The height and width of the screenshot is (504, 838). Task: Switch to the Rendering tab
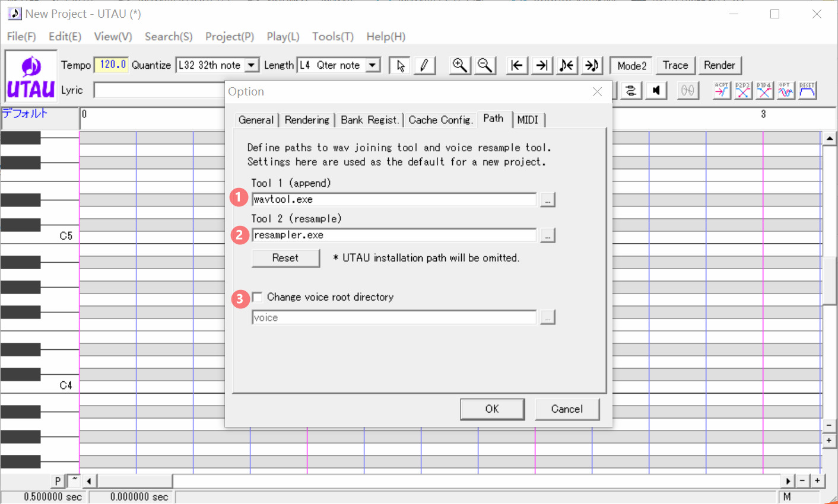tap(307, 120)
